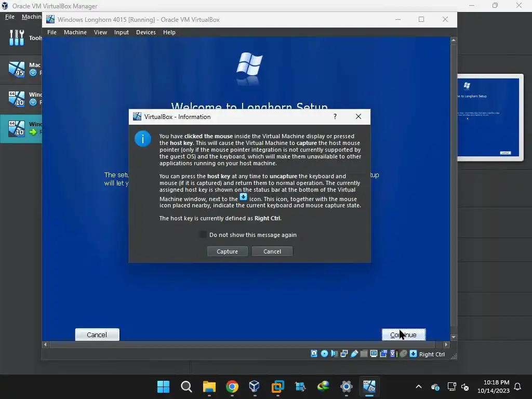This screenshot has width=532, height=399.
Task: Click the display status icon
Action: click(x=374, y=354)
